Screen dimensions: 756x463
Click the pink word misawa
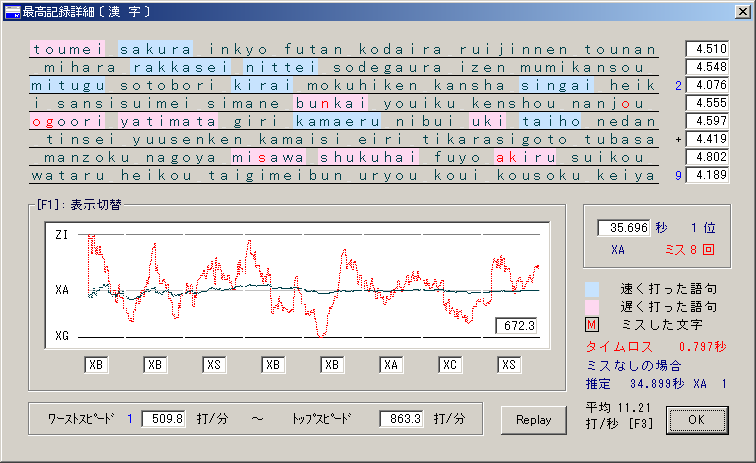coord(268,157)
